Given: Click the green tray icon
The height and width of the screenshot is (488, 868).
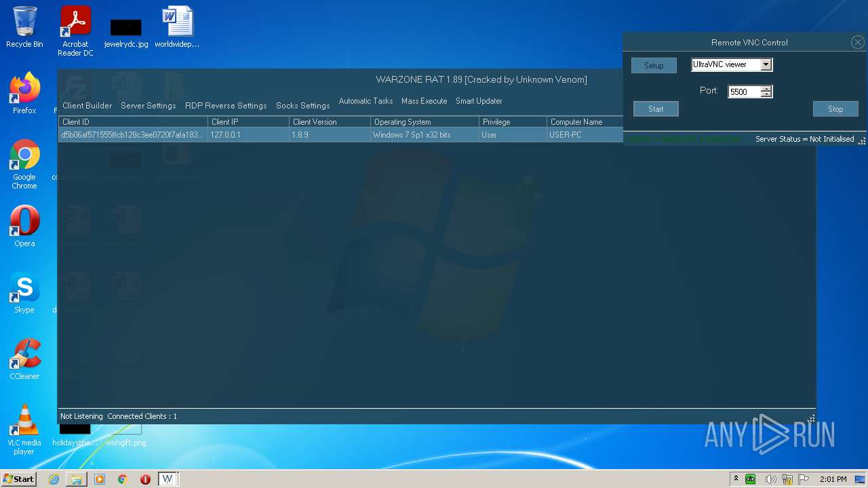Looking at the screenshot, I should point(751,479).
